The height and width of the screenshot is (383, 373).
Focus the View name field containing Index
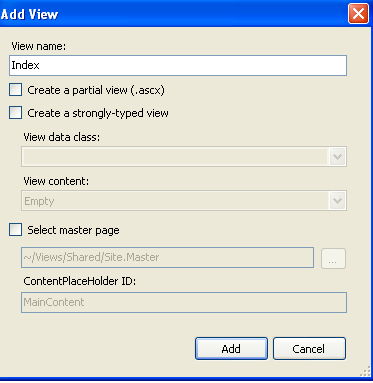tap(178, 65)
